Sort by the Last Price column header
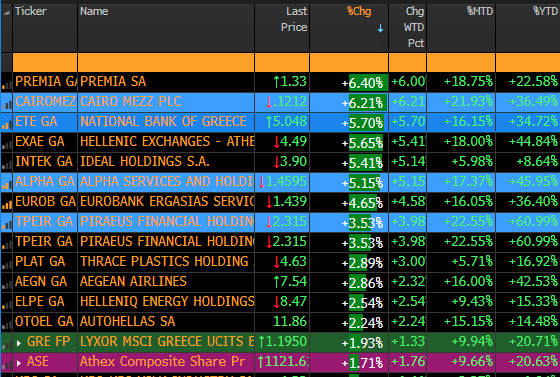The width and height of the screenshot is (560, 377). 282,28
